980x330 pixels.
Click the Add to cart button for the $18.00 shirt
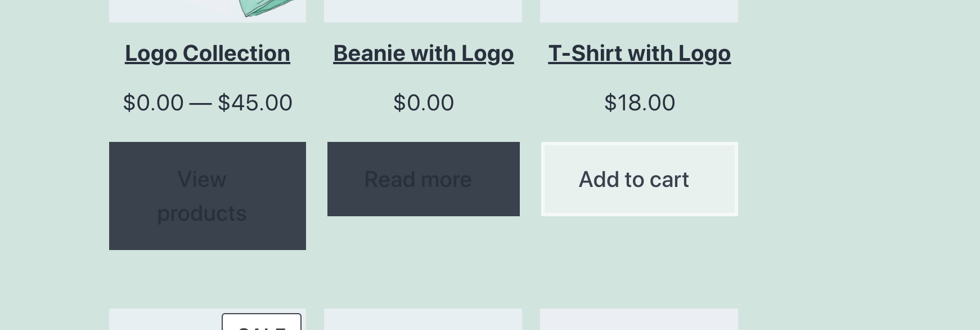[x=639, y=179]
